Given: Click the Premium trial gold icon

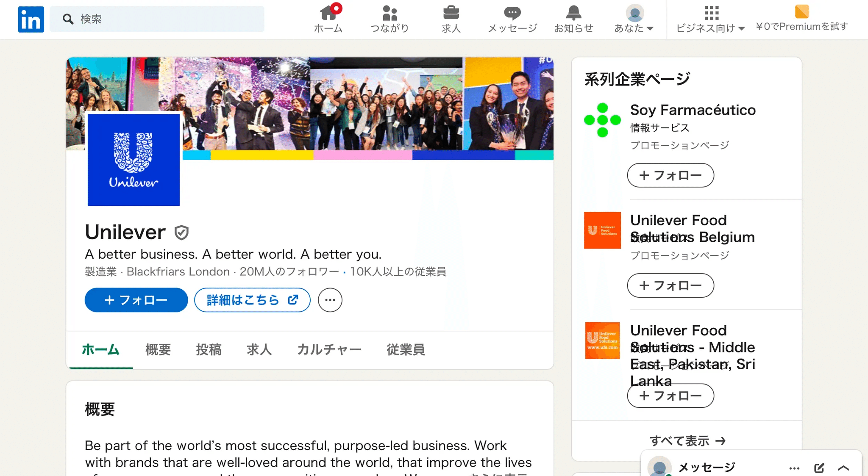Looking at the screenshot, I should 801,11.
